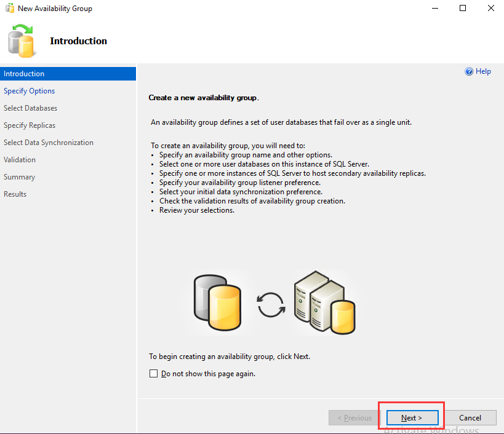Image resolution: width=504 pixels, height=434 pixels.
Task: Go to the Specify Options step
Action: pos(30,91)
